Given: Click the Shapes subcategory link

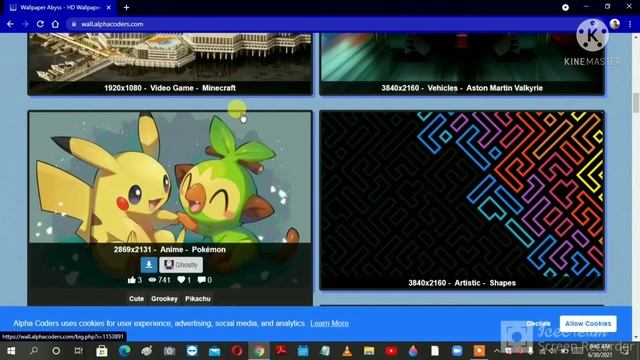Looking at the screenshot, I should [x=502, y=283].
